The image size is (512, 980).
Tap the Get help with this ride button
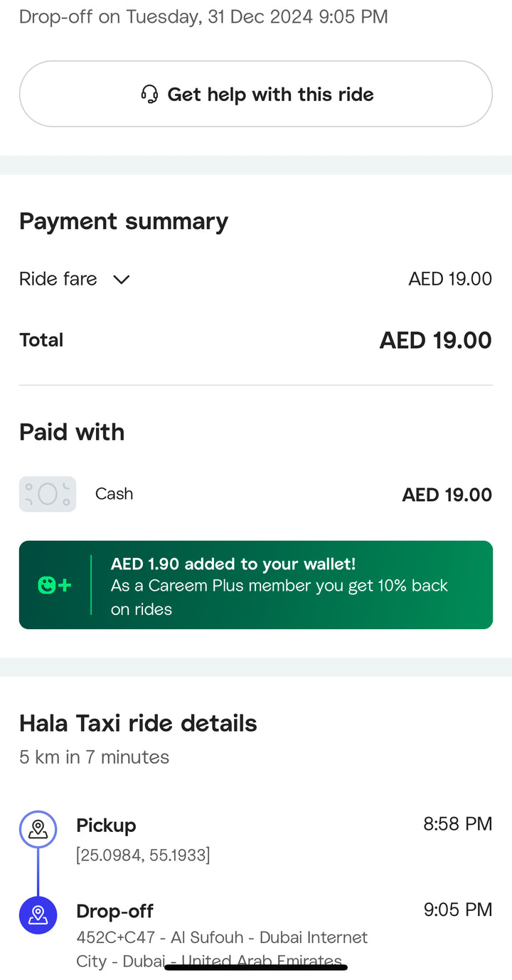[x=256, y=94]
